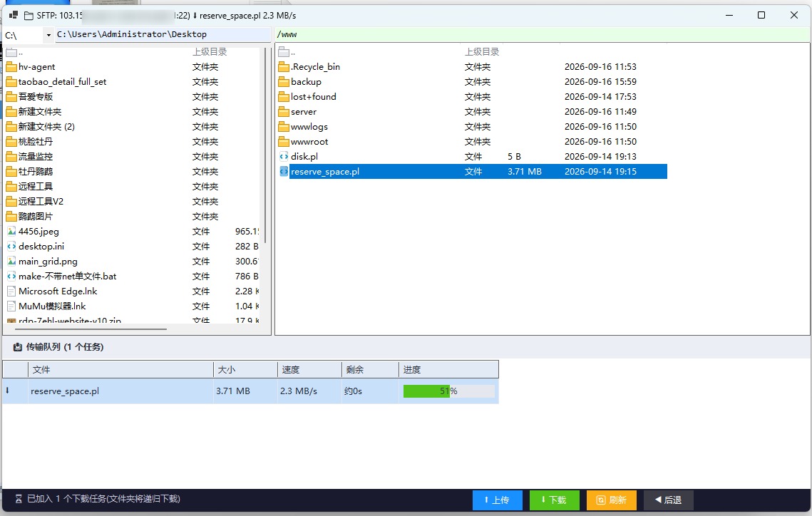Click the 上传 upload button
The width and height of the screenshot is (812, 516).
497,500
